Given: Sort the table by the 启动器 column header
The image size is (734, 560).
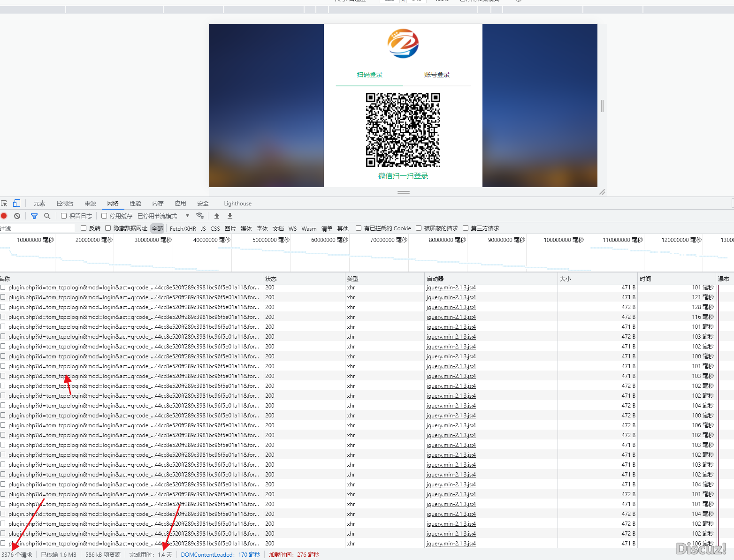Looking at the screenshot, I should click(x=491, y=279).
